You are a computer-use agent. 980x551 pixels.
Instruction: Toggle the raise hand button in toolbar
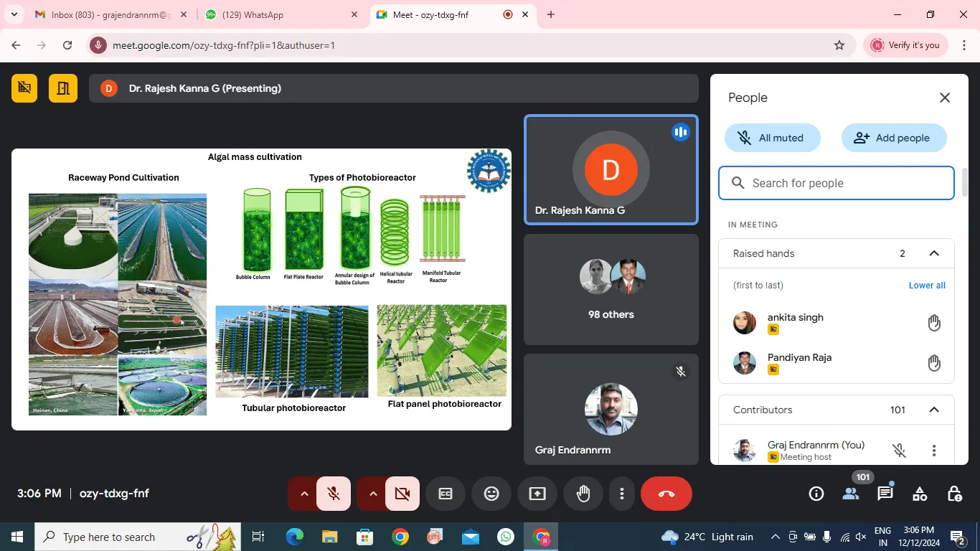[x=583, y=494]
